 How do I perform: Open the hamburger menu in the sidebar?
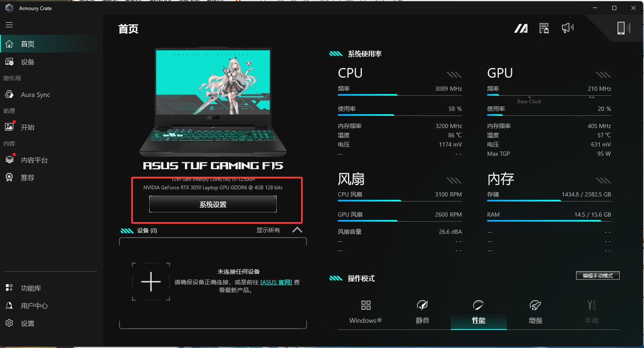click(x=9, y=25)
